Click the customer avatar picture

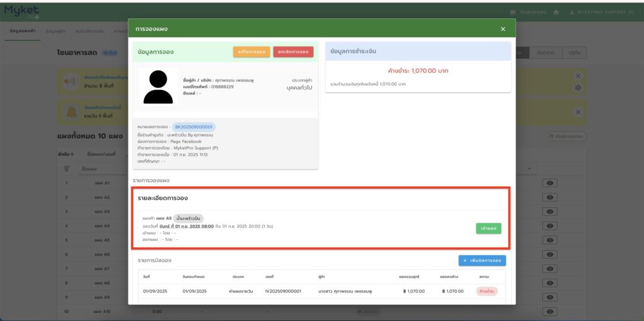pos(158,87)
